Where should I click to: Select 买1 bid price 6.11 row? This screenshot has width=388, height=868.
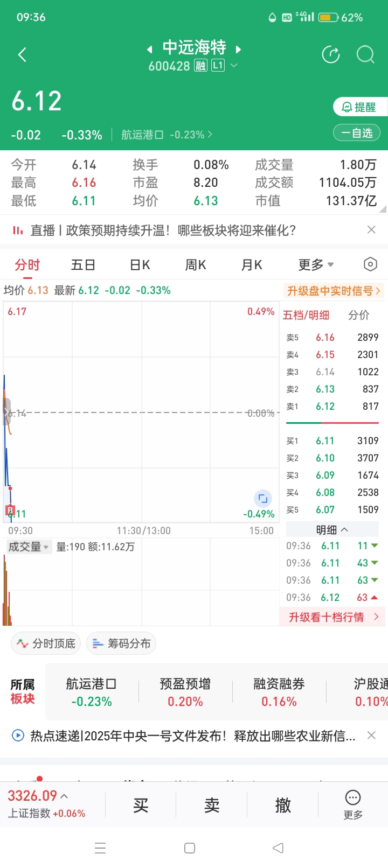(x=332, y=441)
